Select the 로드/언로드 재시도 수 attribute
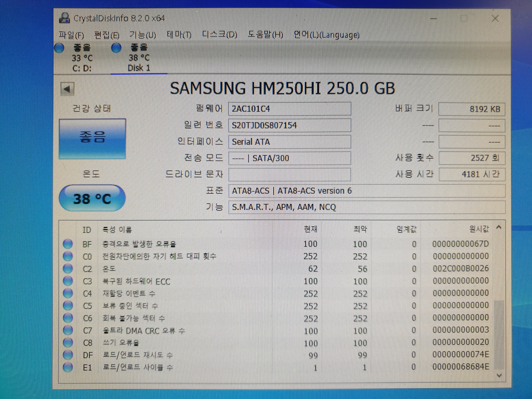532x399 pixels. [138, 355]
